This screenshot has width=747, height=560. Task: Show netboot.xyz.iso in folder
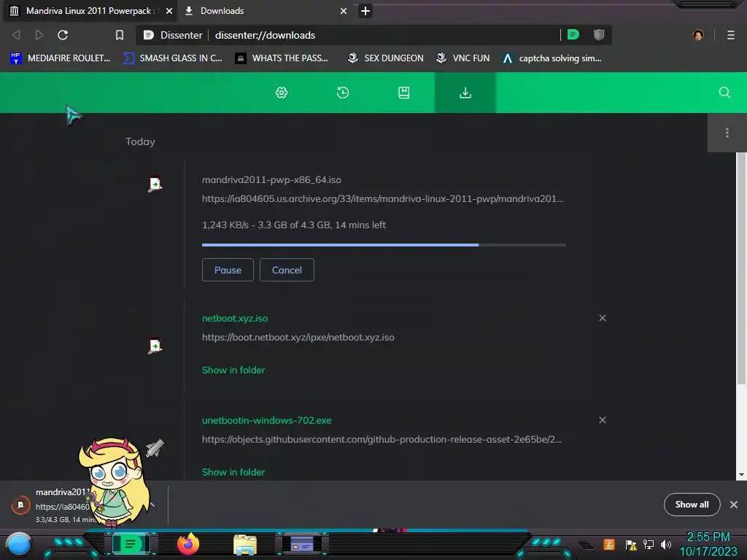tap(233, 370)
